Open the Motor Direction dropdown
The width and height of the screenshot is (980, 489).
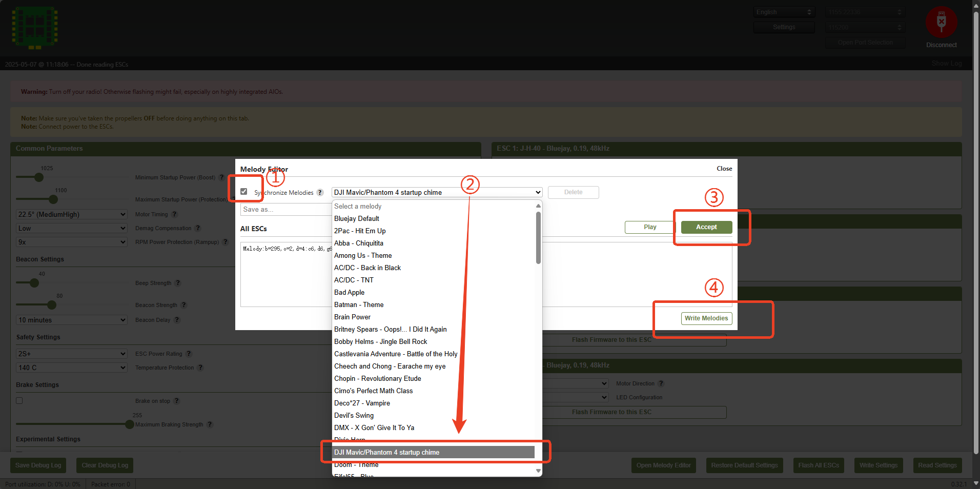click(576, 383)
